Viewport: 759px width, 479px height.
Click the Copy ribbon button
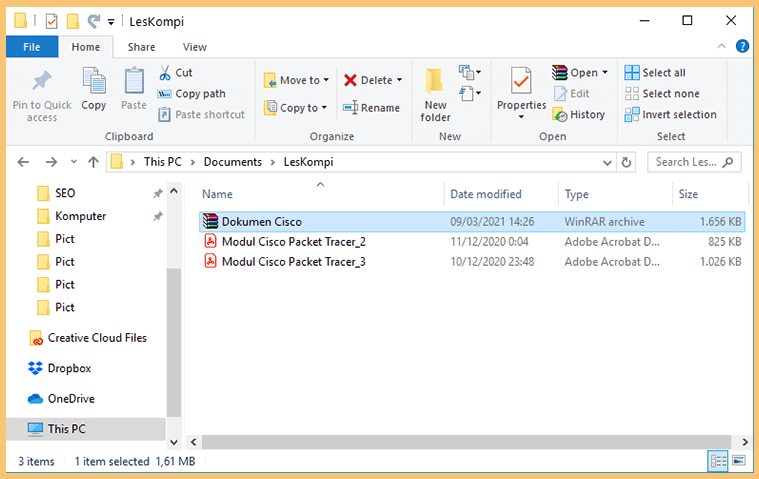tap(93, 90)
